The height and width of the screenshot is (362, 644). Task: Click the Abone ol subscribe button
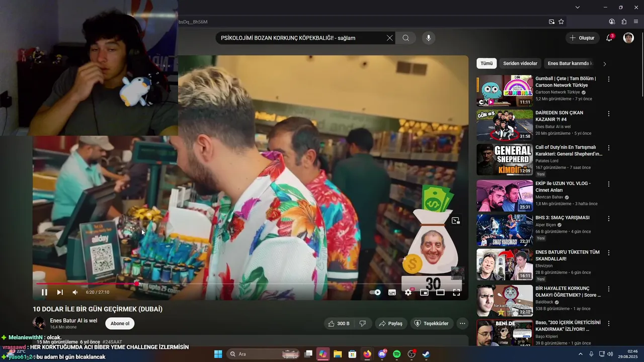[120, 323]
